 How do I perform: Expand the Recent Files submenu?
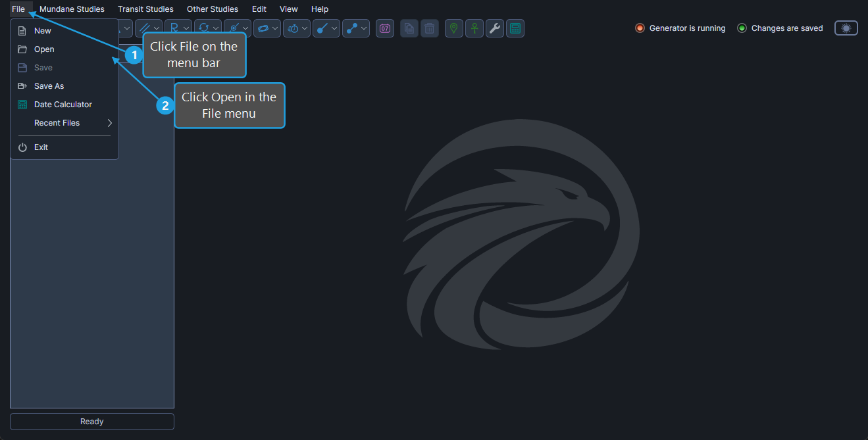pos(64,123)
